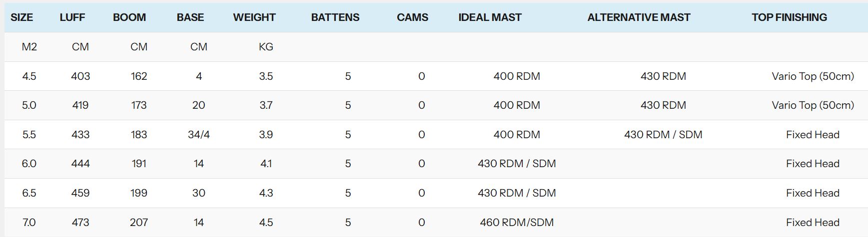This screenshot has height=237, width=868.
Task: Select 430 RDM / SDM in alternative mast column
Action: tap(663, 135)
